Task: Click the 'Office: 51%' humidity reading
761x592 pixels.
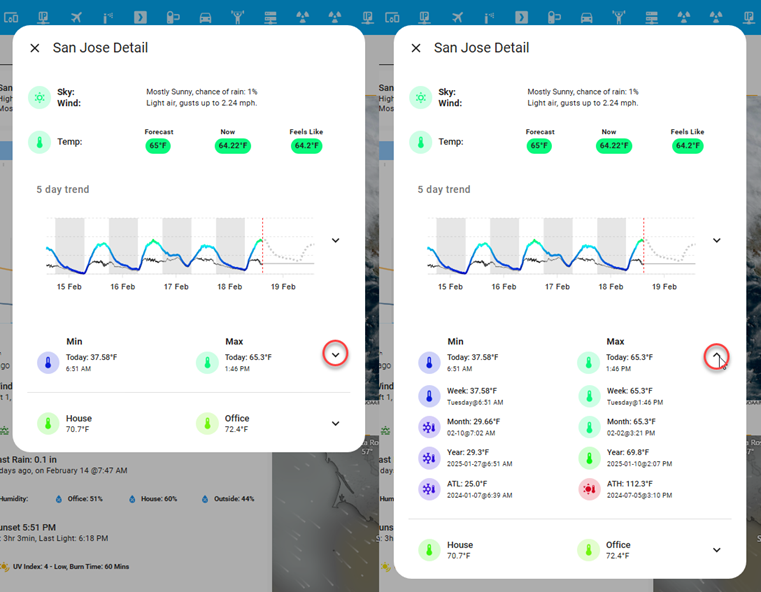Action: click(85, 499)
